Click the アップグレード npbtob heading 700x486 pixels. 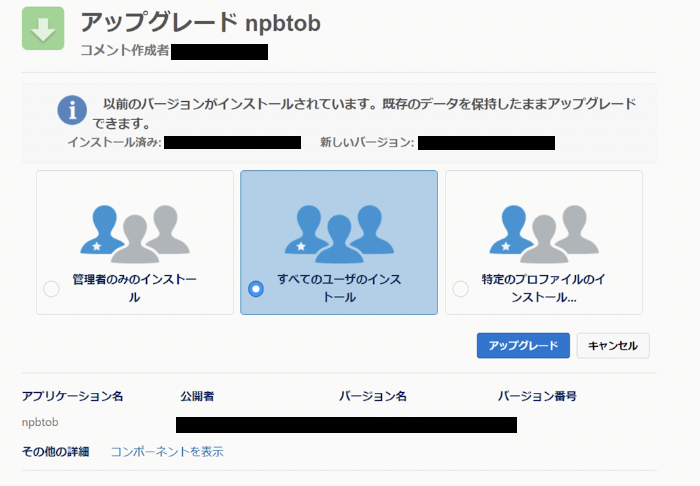pos(200,22)
